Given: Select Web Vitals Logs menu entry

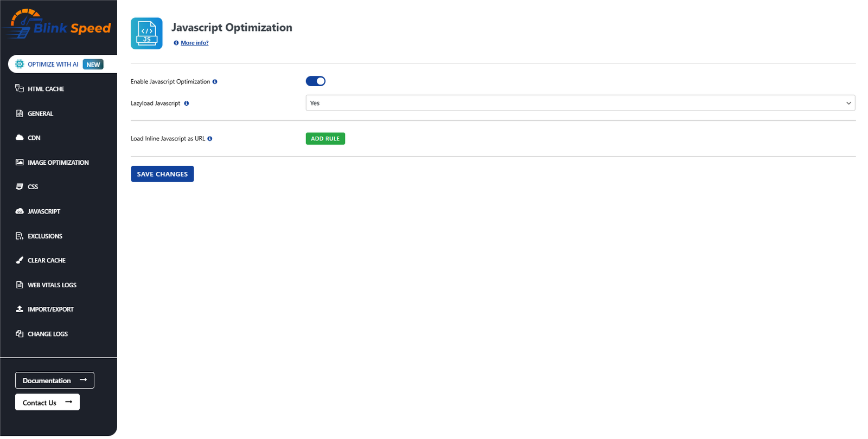Looking at the screenshot, I should (x=52, y=285).
